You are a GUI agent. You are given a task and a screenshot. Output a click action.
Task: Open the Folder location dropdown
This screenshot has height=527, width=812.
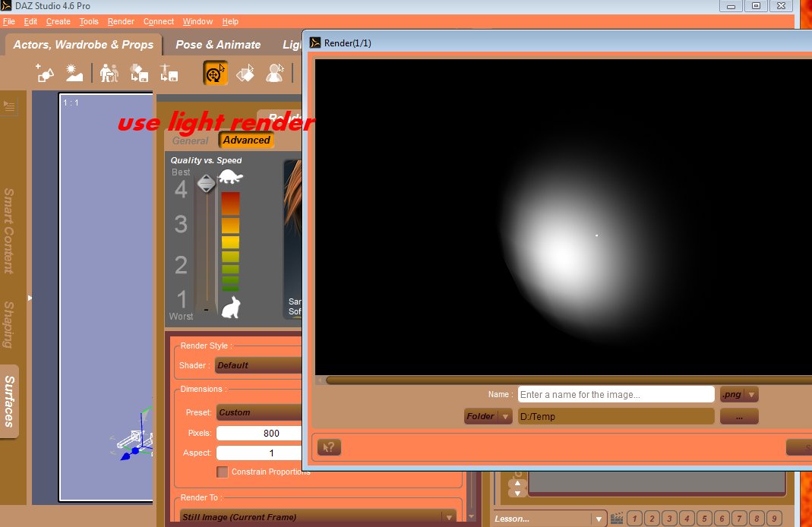pos(488,416)
